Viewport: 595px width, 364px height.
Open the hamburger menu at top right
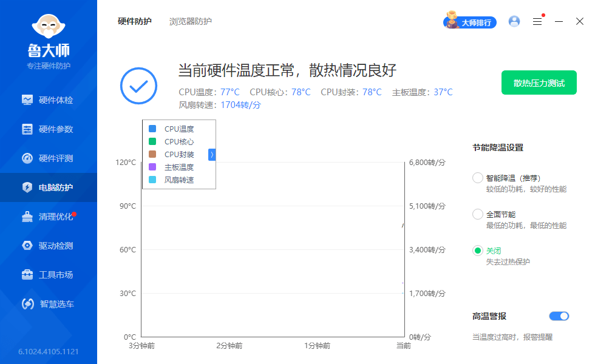(537, 21)
